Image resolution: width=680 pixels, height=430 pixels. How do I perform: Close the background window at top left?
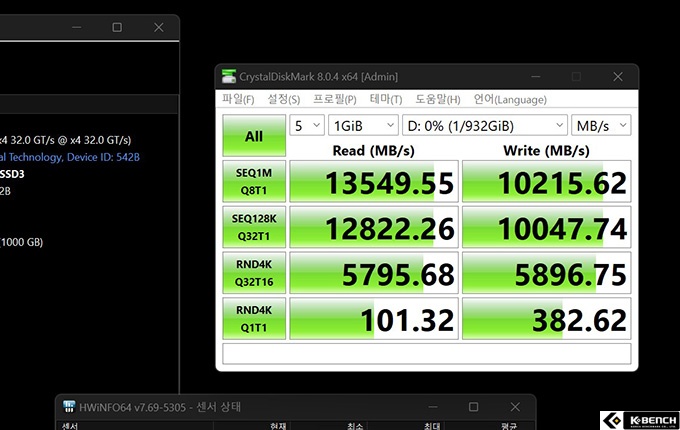pos(159,27)
